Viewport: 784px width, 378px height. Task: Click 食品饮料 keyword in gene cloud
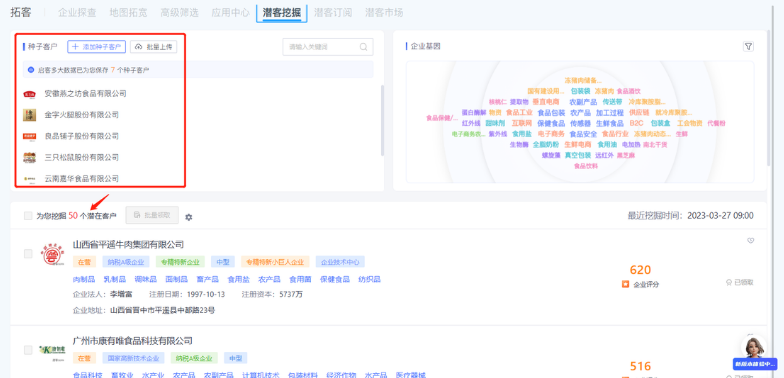586,166
